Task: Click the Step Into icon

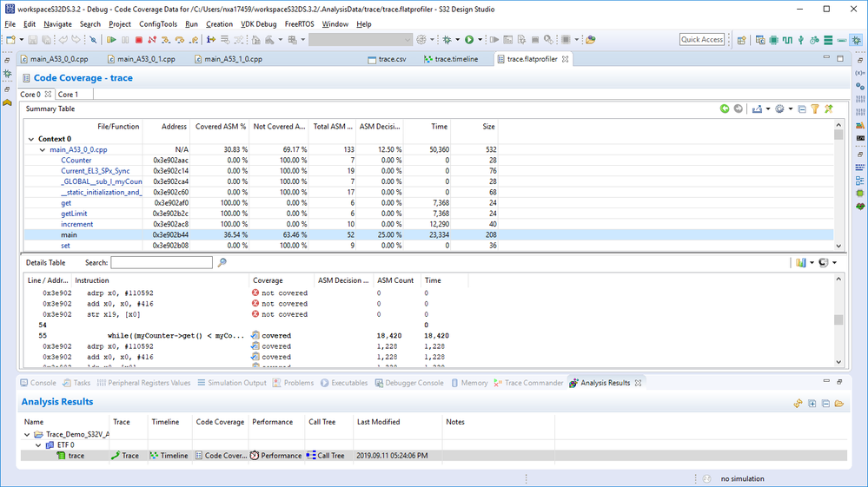Action: point(165,40)
